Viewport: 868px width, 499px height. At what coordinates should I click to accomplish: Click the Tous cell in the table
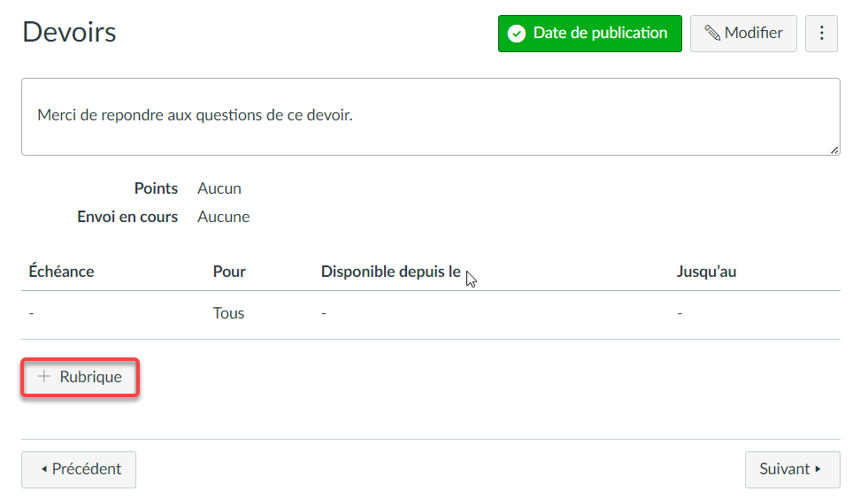[x=228, y=313]
